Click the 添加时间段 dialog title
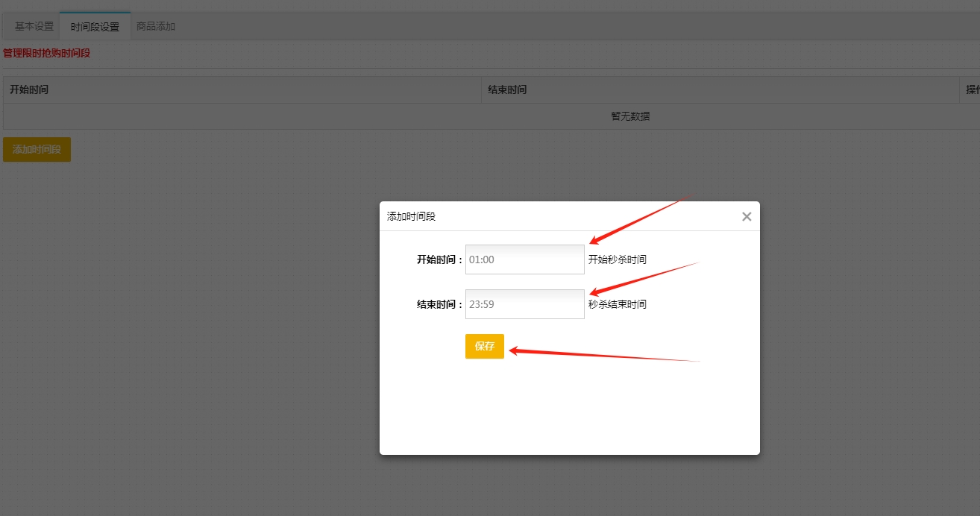 coord(411,217)
